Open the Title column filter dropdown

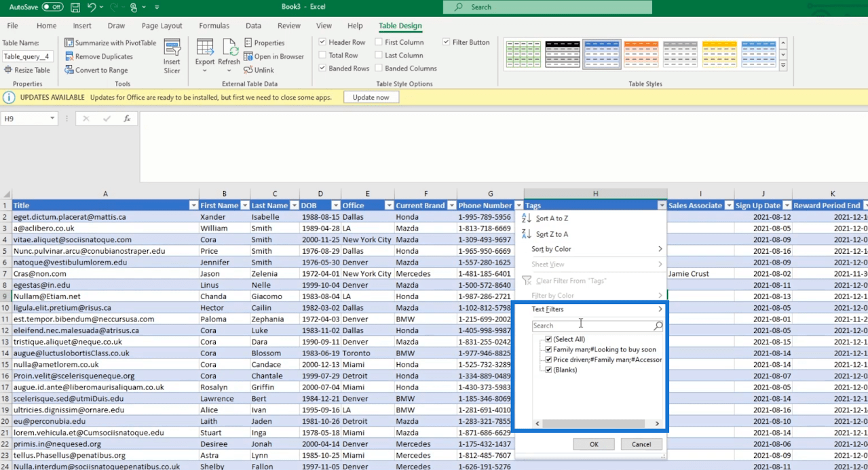(193, 205)
